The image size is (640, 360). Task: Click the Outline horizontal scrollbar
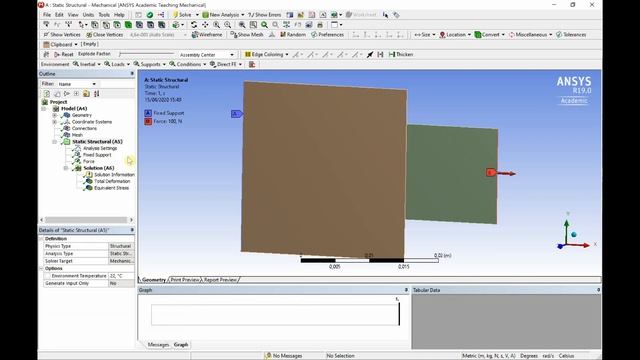click(86, 220)
